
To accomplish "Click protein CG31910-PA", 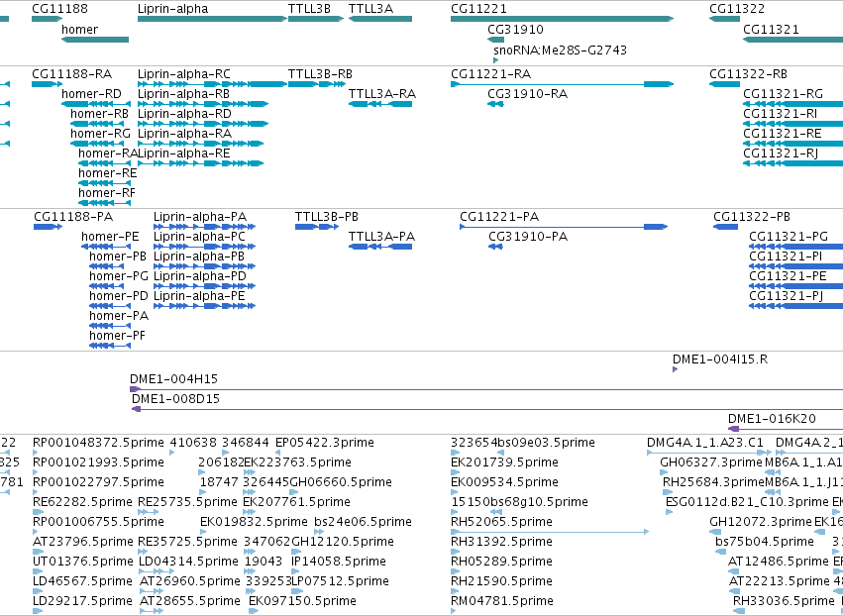I will 495,247.
